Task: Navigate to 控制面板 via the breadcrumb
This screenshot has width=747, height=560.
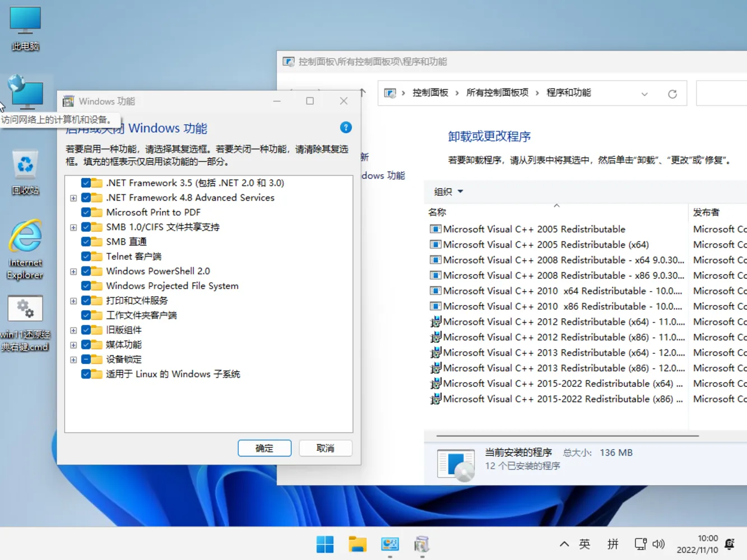Action: click(430, 92)
